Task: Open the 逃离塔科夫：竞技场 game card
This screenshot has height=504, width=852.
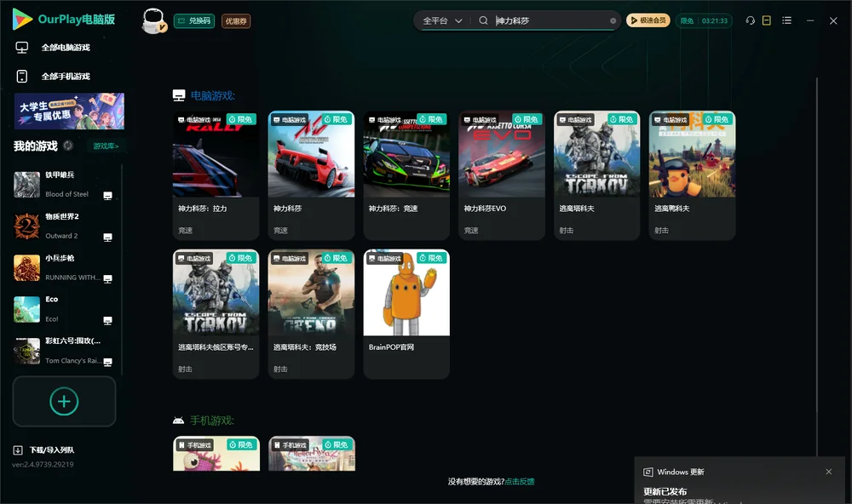Action: (311, 314)
